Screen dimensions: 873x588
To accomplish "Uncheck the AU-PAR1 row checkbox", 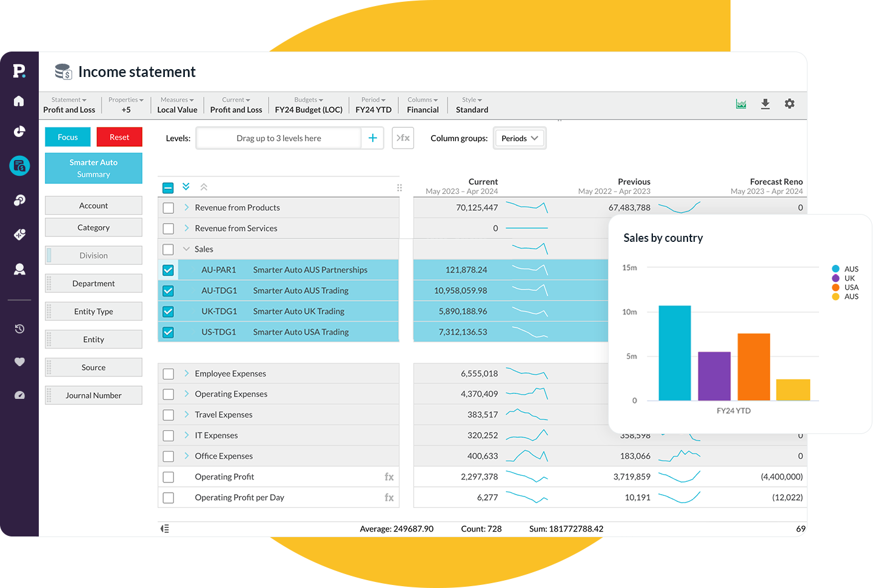I will [169, 270].
